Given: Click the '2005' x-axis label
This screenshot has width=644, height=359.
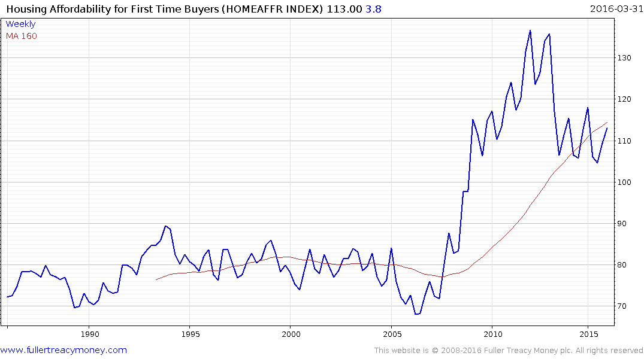Looking at the screenshot, I should 392,334.
